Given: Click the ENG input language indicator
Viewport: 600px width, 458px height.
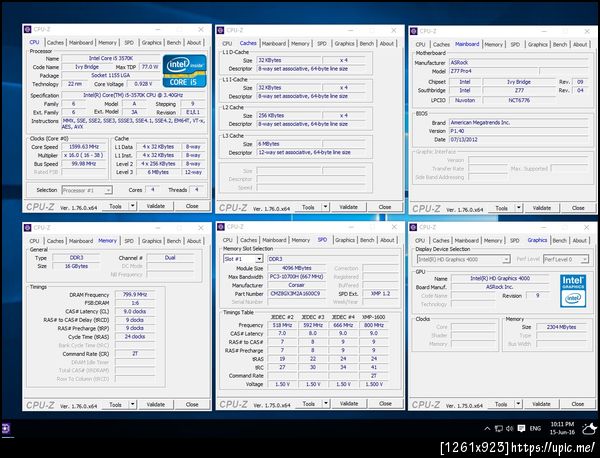Looking at the screenshot, I should click(535, 429).
